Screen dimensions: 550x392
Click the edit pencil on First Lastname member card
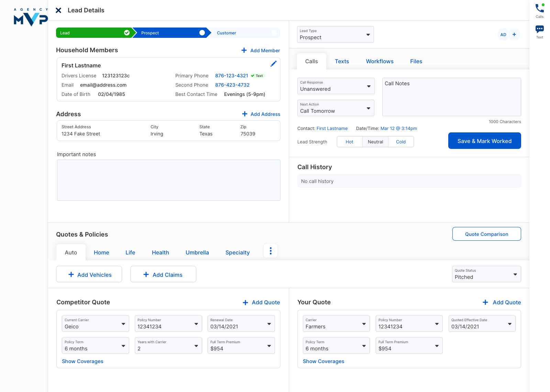[x=274, y=64]
